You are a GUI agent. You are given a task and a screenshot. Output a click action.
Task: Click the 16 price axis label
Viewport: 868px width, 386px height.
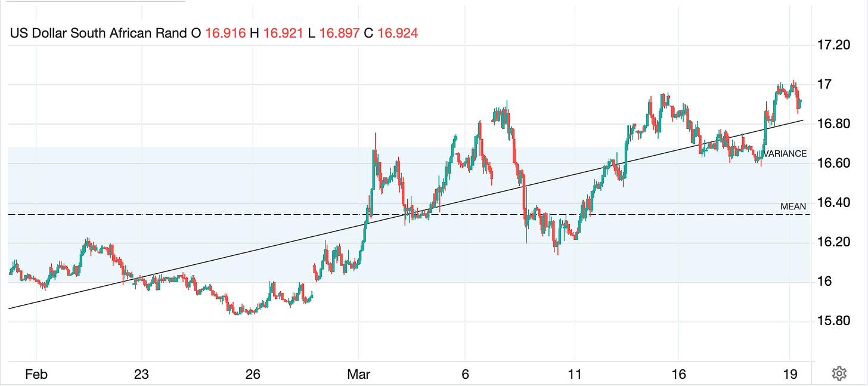826,282
